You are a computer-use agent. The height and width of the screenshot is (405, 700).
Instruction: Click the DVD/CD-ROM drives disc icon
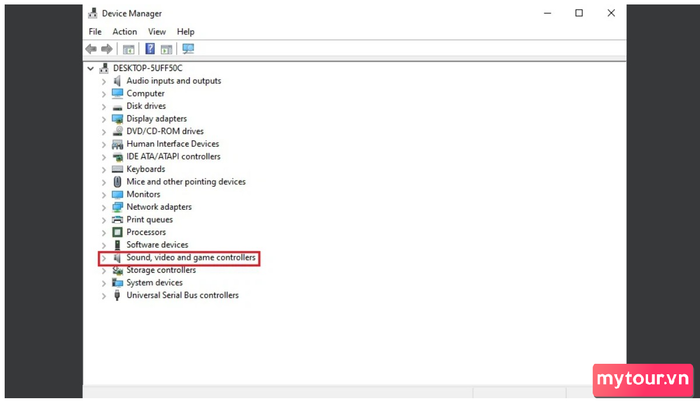coord(117,131)
